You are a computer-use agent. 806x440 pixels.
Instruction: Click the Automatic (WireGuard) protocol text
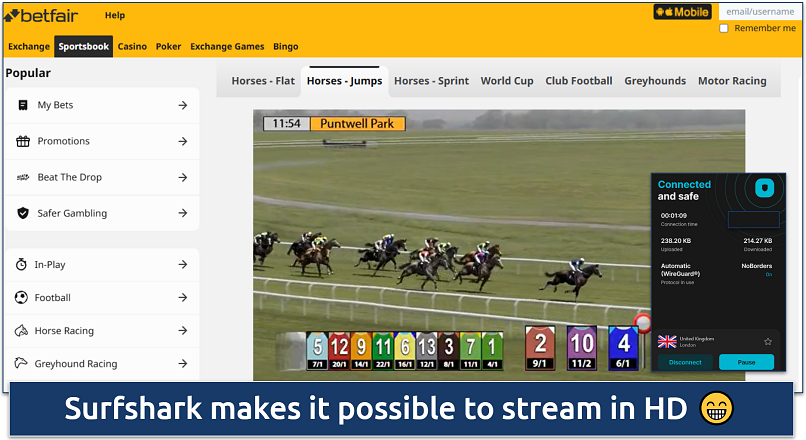680,270
